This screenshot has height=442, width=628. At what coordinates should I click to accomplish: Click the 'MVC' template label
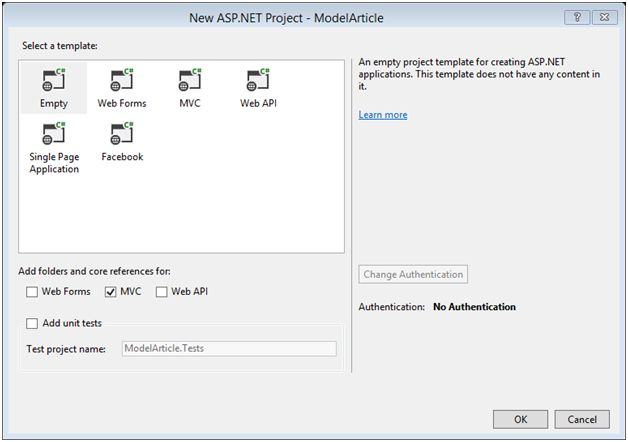point(190,103)
